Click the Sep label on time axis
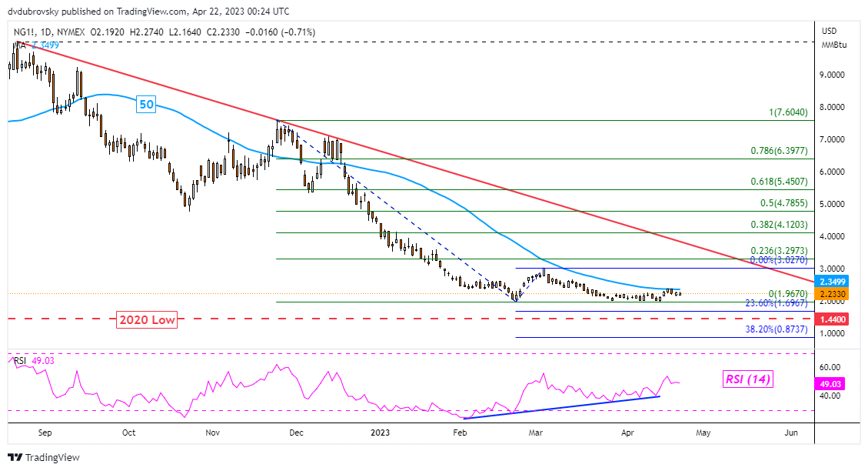 pyautogui.click(x=45, y=433)
